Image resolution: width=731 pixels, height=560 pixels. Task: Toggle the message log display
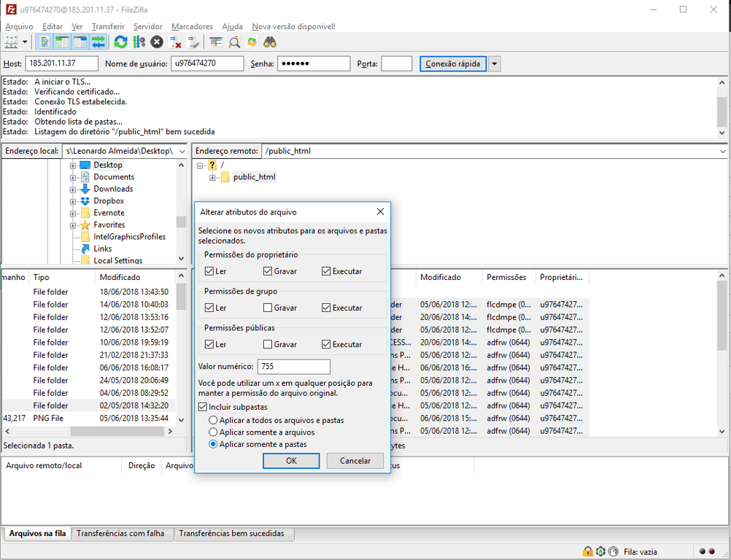click(x=44, y=42)
